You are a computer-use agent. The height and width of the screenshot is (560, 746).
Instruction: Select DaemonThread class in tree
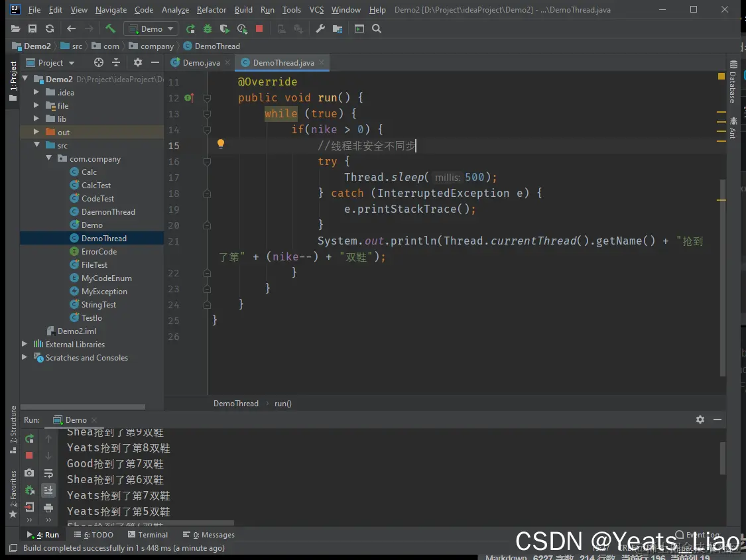point(108,211)
